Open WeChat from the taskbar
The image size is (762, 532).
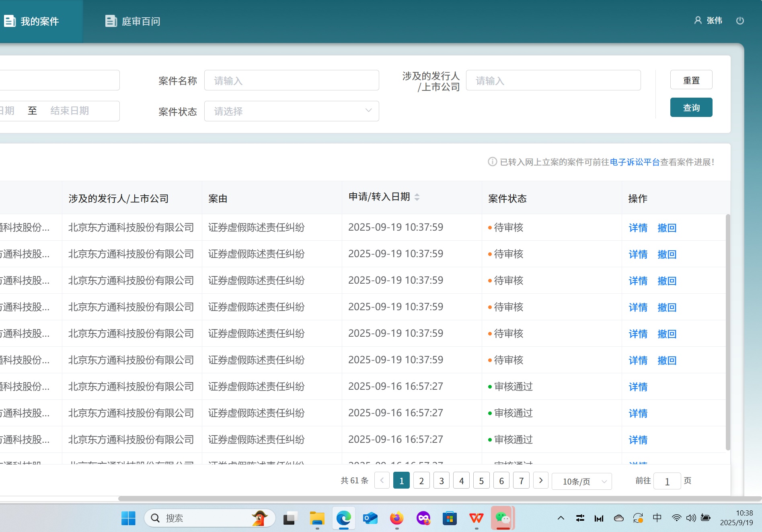point(502,518)
